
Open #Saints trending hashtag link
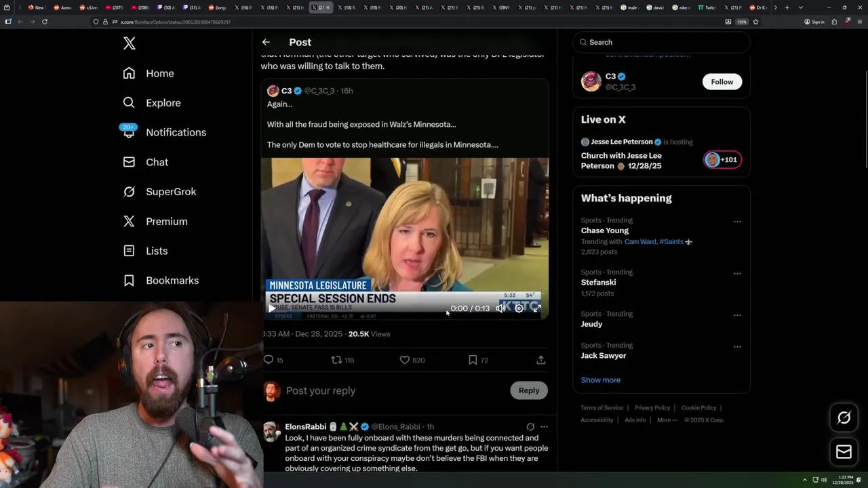point(671,242)
